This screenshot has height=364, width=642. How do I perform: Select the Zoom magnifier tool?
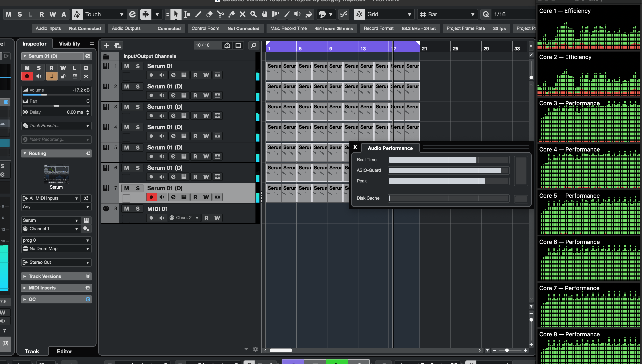coord(253,14)
